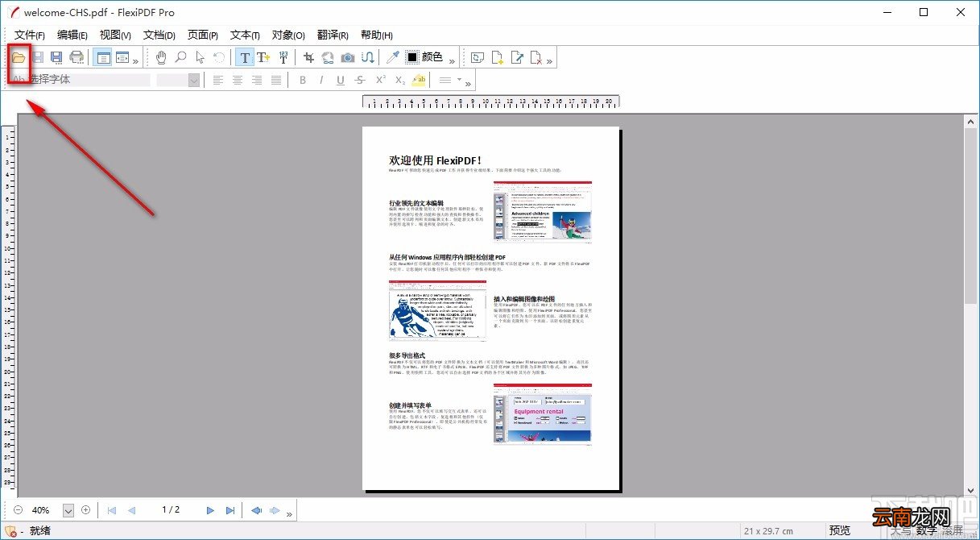Click the Justify text icon
This screenshot has height=540, width=980.
(276, 80)
